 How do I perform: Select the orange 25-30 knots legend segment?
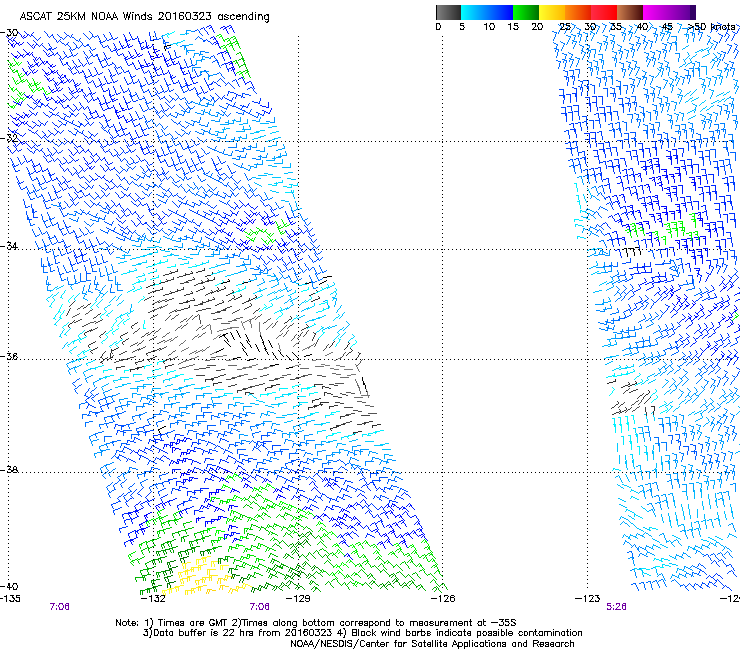578,12
